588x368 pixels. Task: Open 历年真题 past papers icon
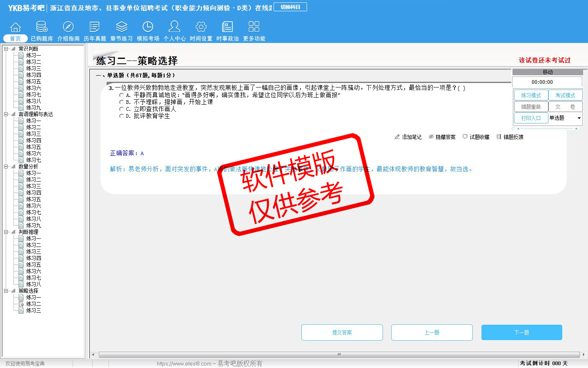click(x=95, y=27)
